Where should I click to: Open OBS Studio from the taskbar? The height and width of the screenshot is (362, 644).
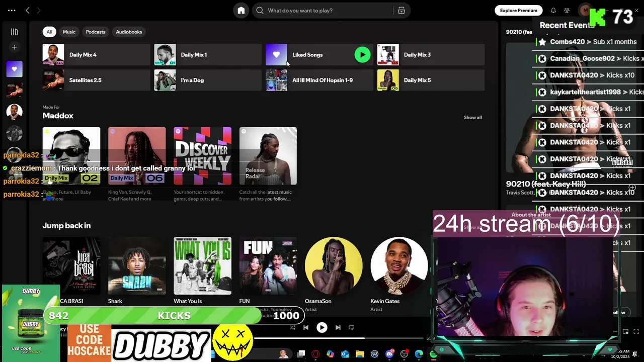[404, 354]
